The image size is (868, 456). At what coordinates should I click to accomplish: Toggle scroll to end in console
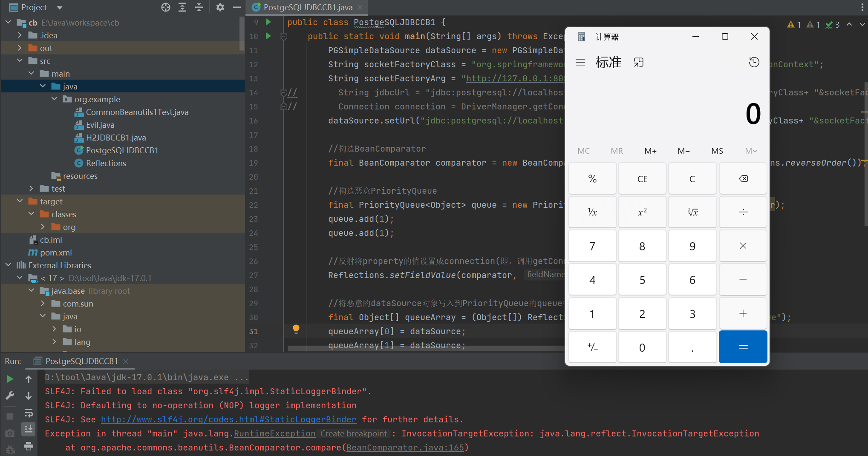(x=29, y=429)
